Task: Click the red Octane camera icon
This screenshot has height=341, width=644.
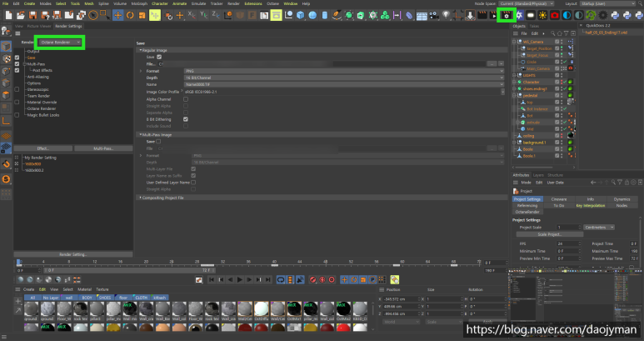Action: [x=555, y=16]
